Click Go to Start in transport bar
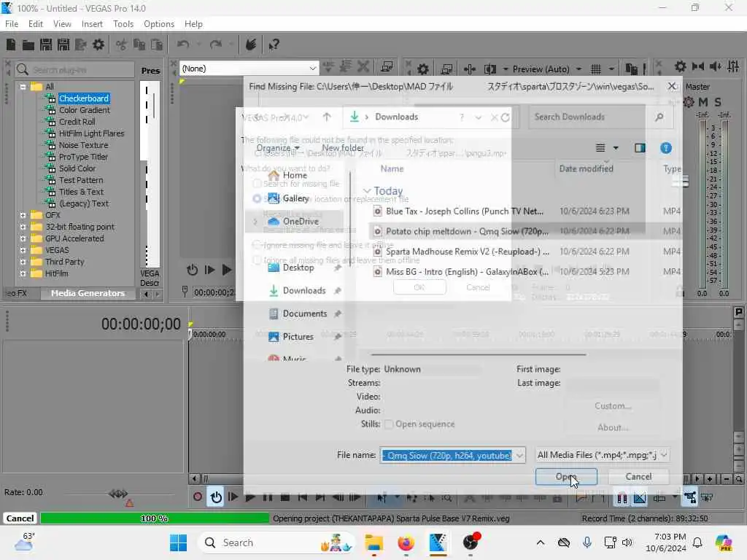 (302, 497)
